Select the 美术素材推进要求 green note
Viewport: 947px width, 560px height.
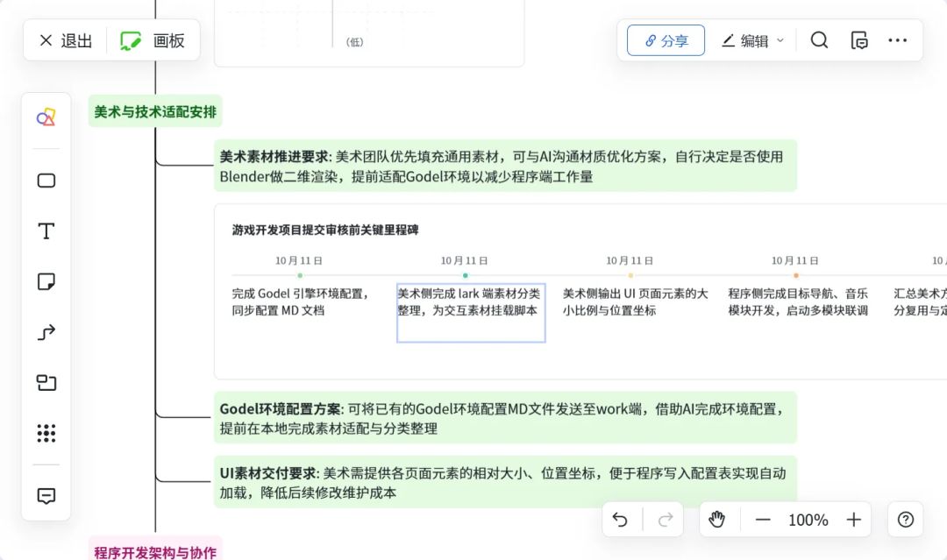[x=506, y=167]
